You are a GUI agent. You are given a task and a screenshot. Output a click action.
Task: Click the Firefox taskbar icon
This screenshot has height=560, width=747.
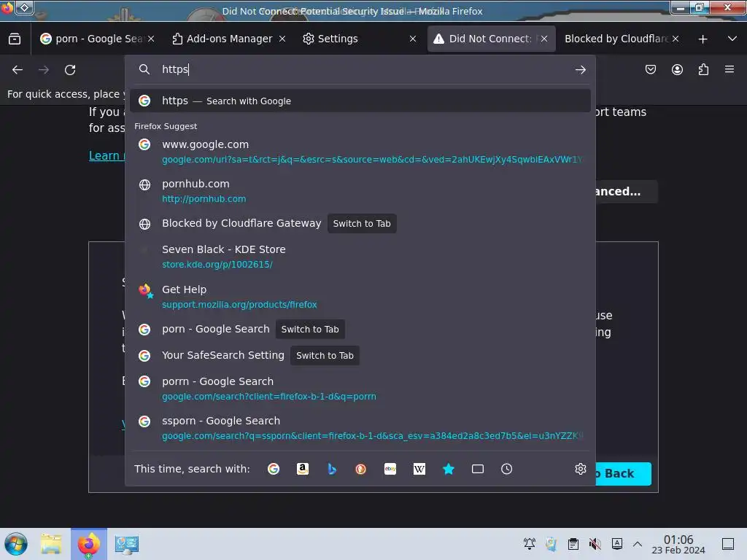click(x=89, y=544)
